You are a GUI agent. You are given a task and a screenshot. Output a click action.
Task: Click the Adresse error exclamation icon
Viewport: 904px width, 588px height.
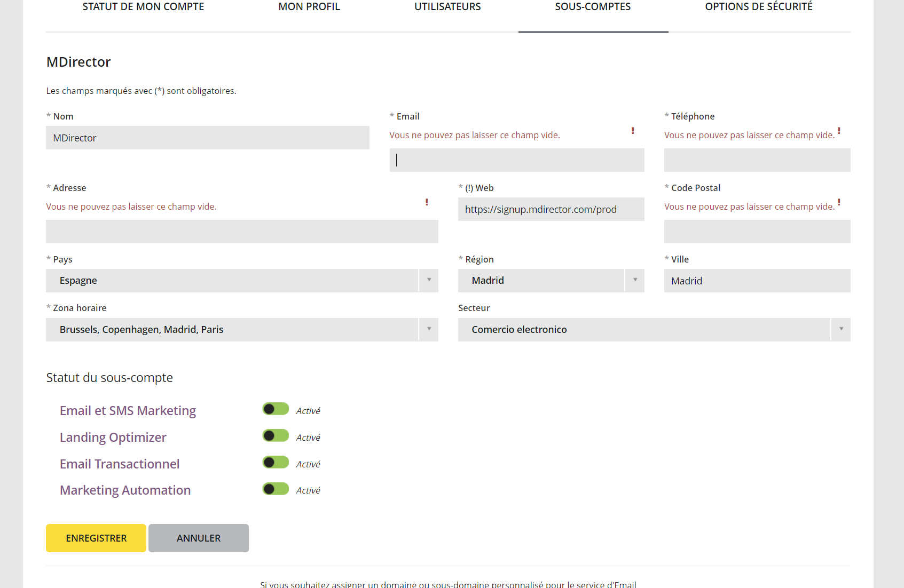(427, 202)
